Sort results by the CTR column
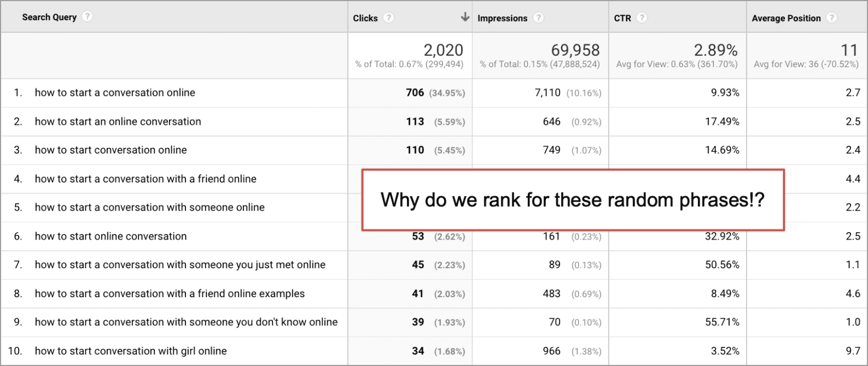Viewport: 868px width, 366px height. (x=623, y=18)
